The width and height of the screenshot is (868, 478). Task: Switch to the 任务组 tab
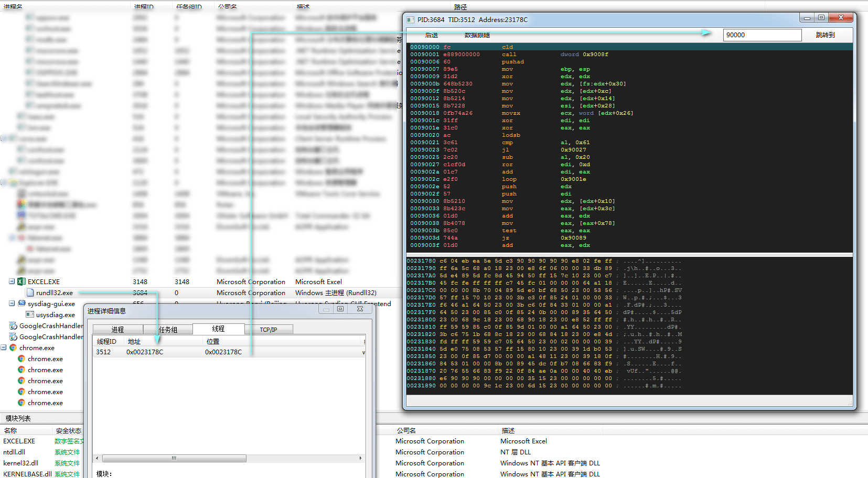168,329
